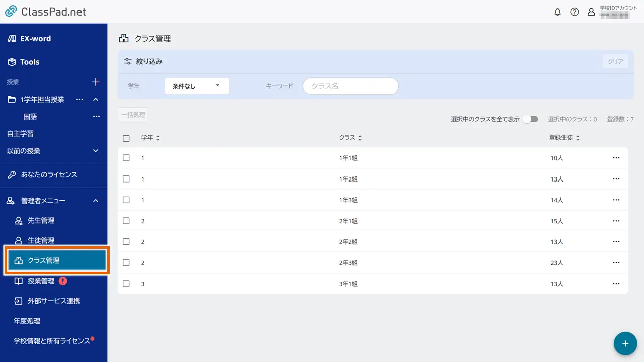Click the help question mark icon

(574, 12)
